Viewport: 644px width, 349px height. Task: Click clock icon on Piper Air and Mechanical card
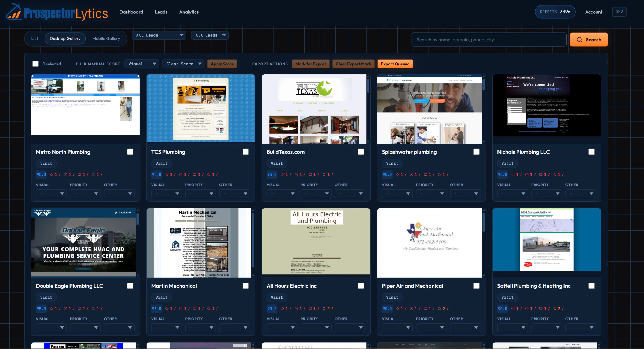click(x=412, y=309)
